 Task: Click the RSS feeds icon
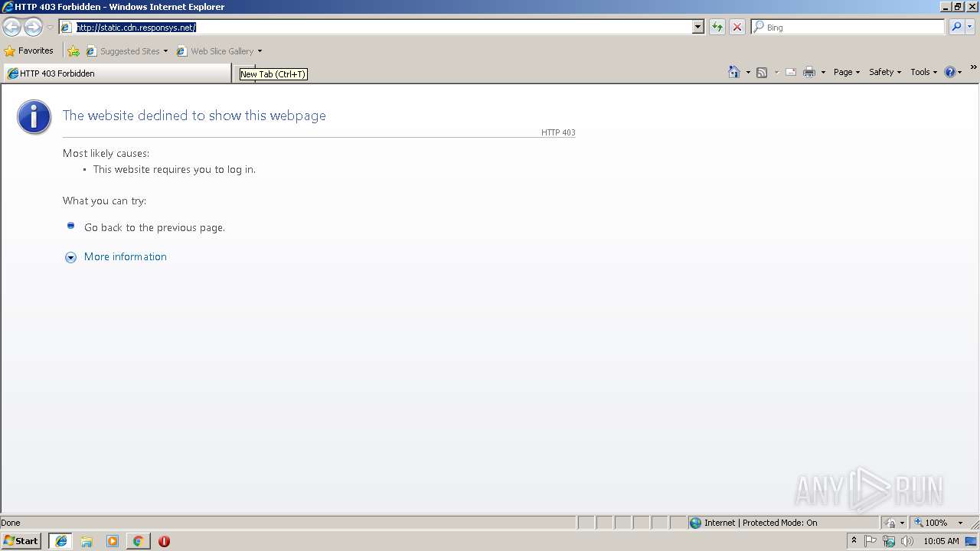762,72
